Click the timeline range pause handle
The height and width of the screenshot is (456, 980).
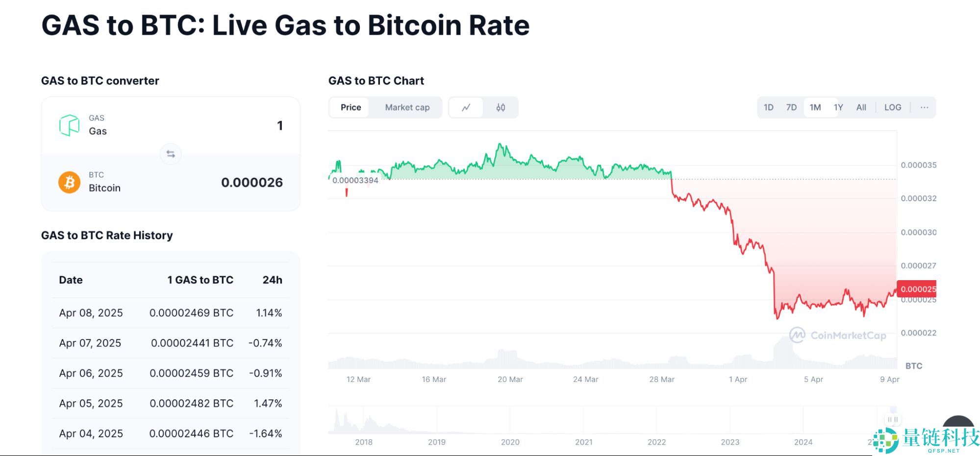893,419
